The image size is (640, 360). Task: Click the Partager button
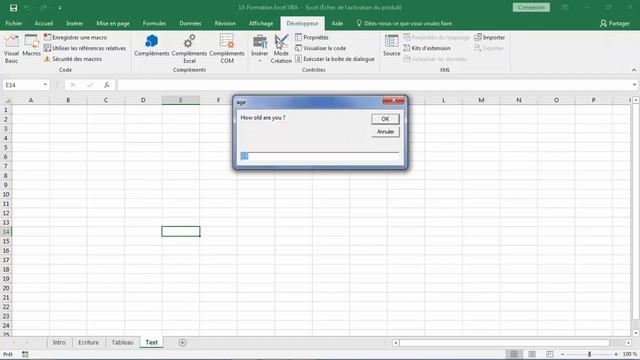pos(615,24)
